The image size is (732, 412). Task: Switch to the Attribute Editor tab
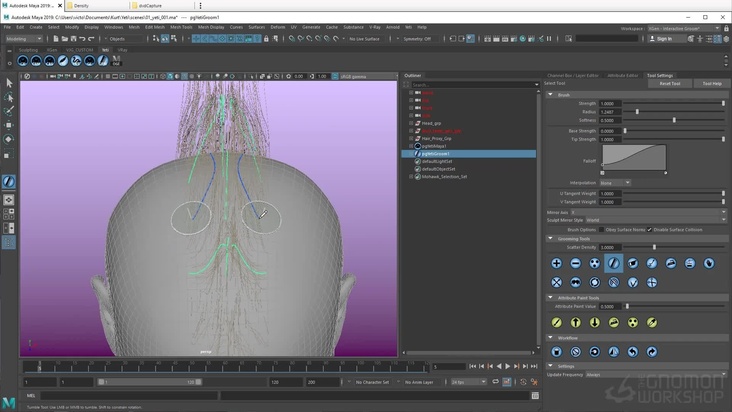coord(622,75)
